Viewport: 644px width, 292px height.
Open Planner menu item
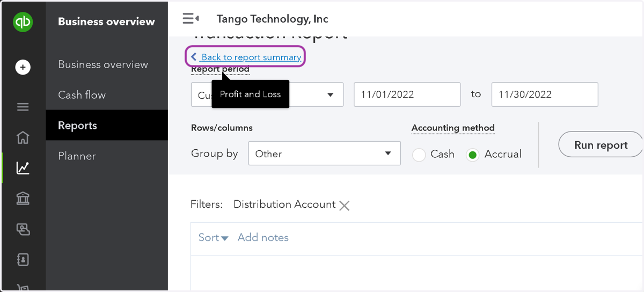(77, 156)
